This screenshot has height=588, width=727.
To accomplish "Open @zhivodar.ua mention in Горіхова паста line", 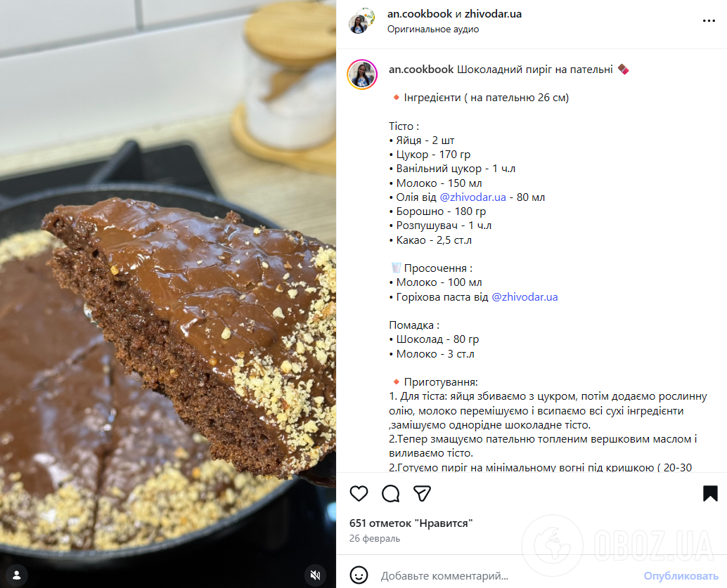I will pyautogui.click(x=525, y=297).
